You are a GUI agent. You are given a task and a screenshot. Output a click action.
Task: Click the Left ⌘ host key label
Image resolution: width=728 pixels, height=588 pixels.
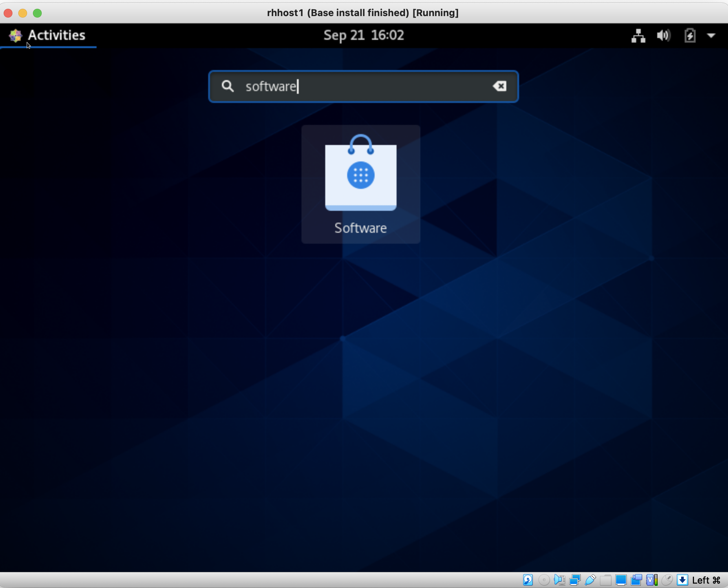point(706,580)
